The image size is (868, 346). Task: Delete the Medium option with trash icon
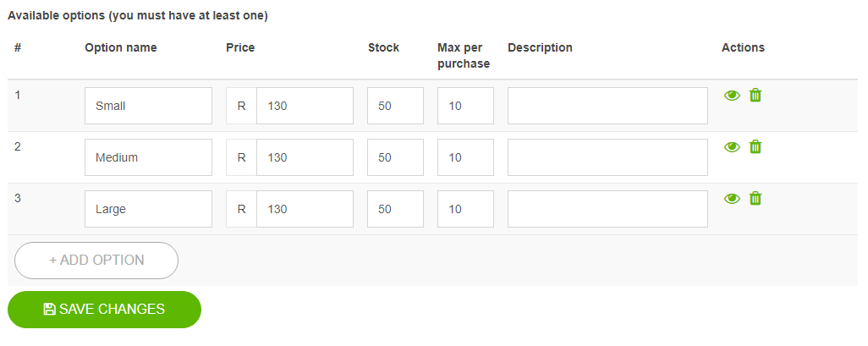[755, 147]
